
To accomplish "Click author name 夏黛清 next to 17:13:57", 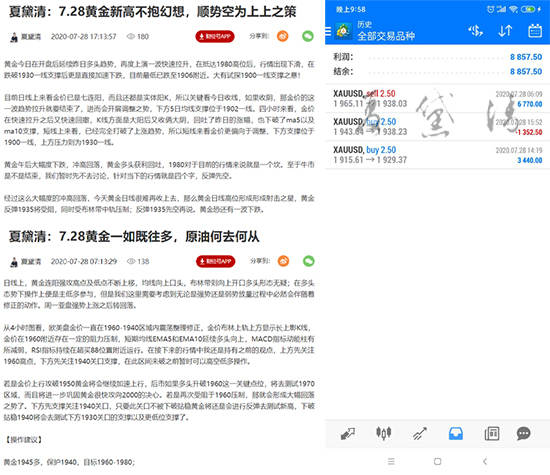I will pos(31,37).
